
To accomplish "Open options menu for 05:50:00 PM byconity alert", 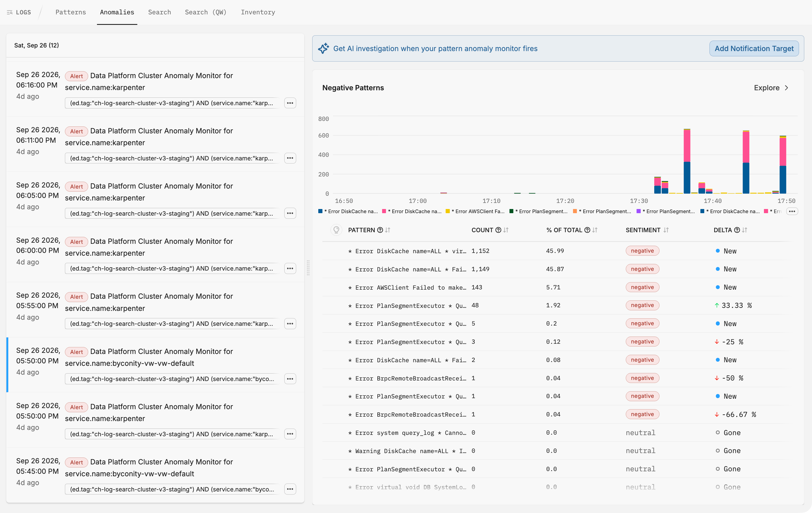I will 290,379.
